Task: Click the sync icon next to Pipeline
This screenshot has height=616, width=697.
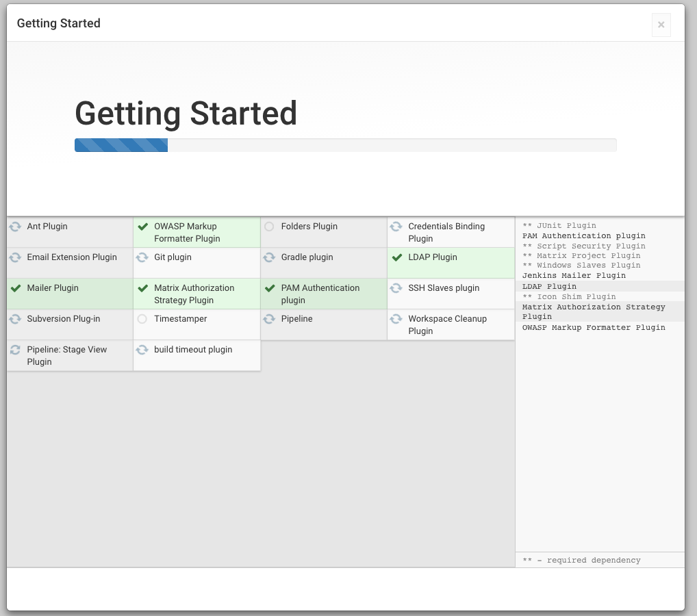Action: click(269, 319)
